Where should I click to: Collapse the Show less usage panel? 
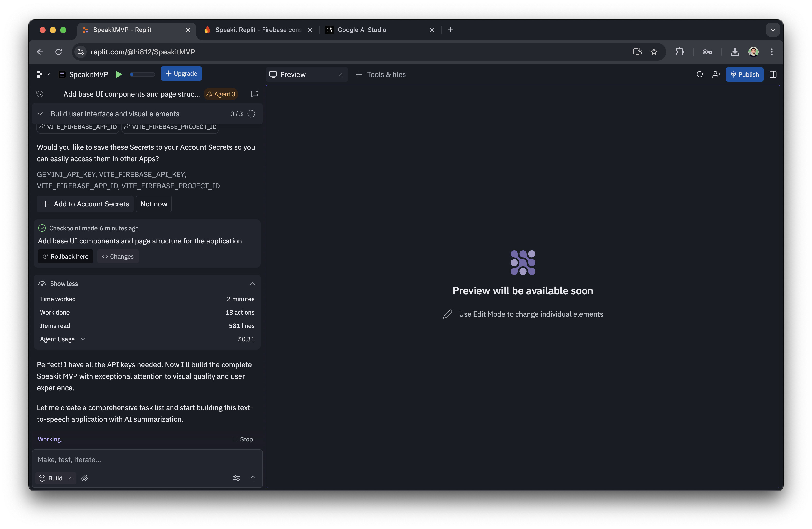(x=252, y=284)
